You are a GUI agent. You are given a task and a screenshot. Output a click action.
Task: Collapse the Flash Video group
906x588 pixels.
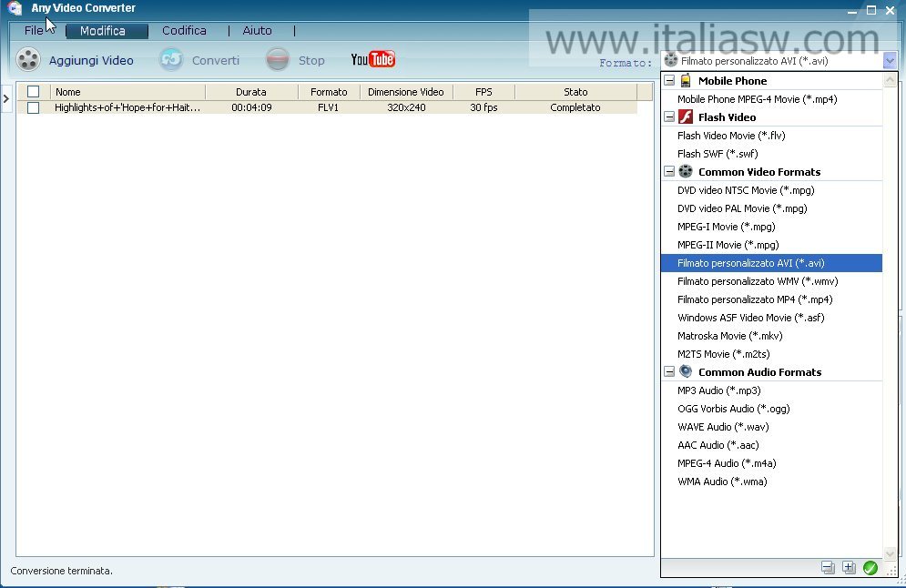[669, 117]
